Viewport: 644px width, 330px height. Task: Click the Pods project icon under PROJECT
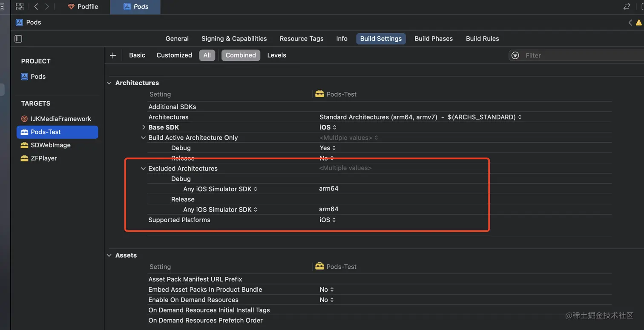point(25,77)
